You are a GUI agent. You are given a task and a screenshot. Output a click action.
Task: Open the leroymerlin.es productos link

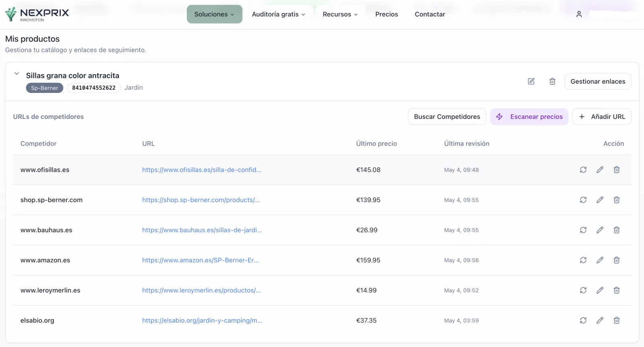[x=201, y=290]
